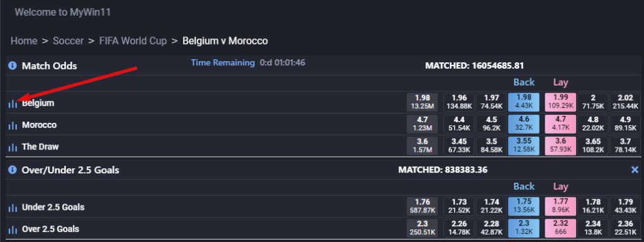The height and width of the screenshot is (242, 644).
Task: Open Under 2.5 Goals chart icon
Action: [13, 208]
